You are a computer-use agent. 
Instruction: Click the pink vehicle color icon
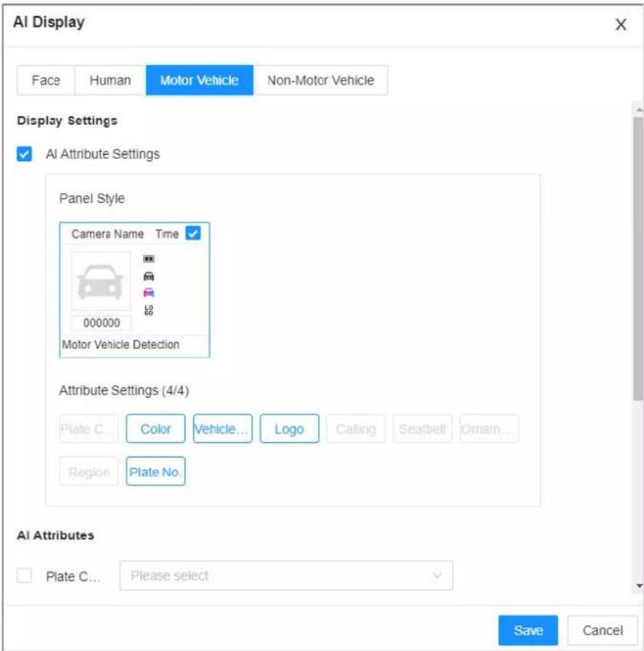(x=149, y=293)
